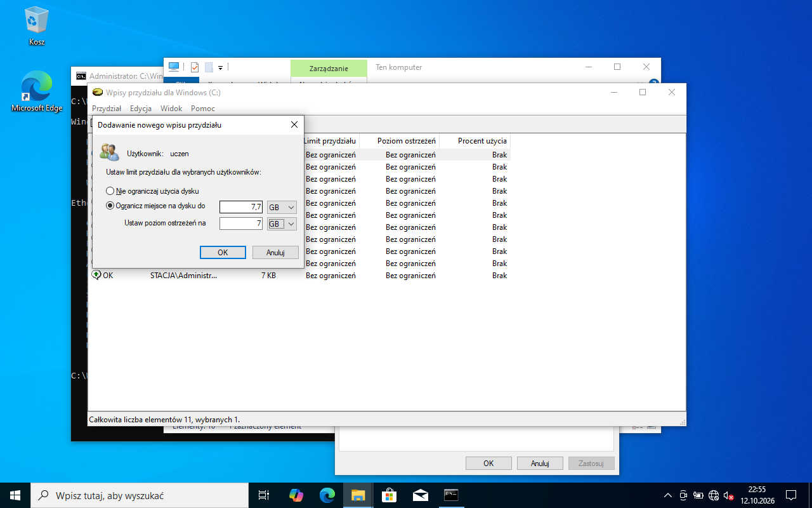Open the Pomoc menu
Screen dimensions: 812x508
click(203, 109)
